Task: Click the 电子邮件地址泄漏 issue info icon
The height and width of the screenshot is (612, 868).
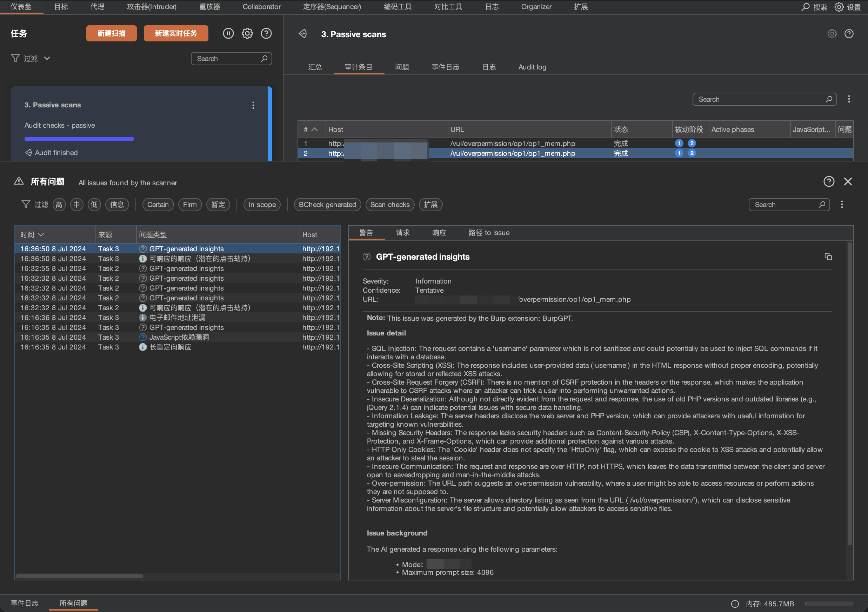Action: [142, 318]
